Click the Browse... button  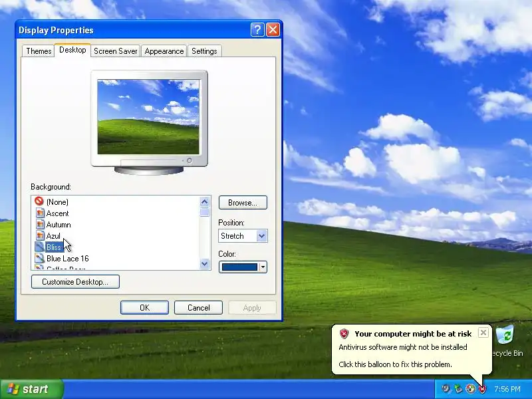(x=243, y=203)
